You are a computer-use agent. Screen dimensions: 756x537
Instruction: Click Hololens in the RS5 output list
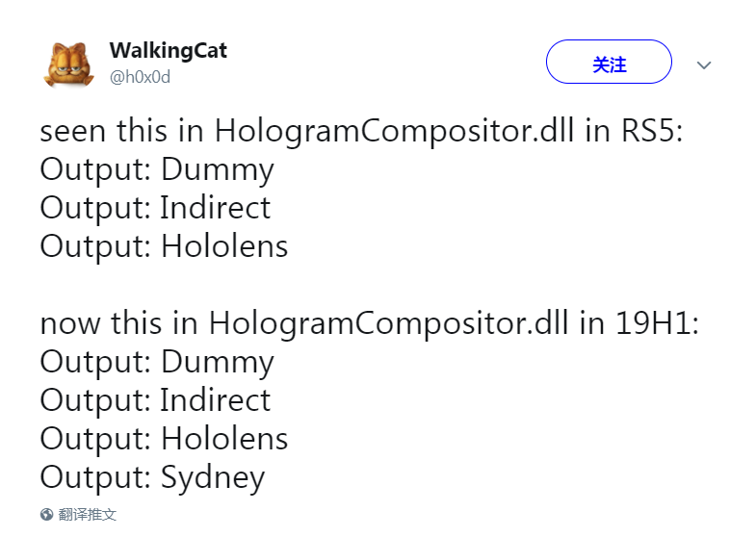pyautogui.click(x=224, y=246)
